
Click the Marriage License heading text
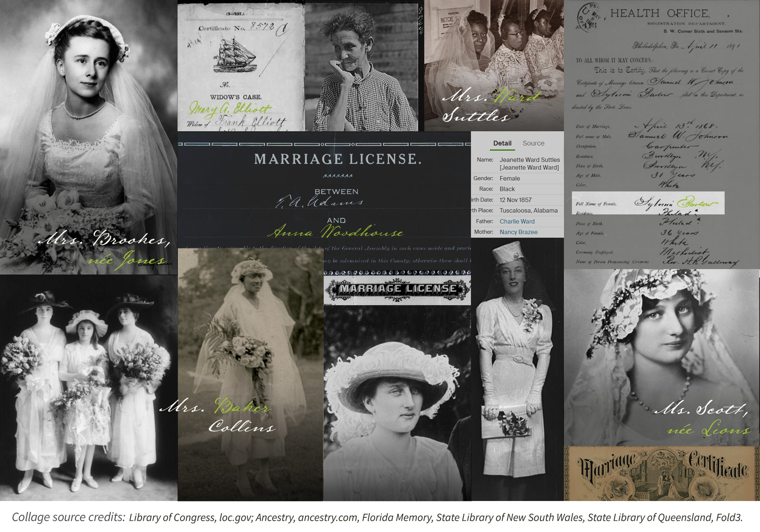coord(337,159)
